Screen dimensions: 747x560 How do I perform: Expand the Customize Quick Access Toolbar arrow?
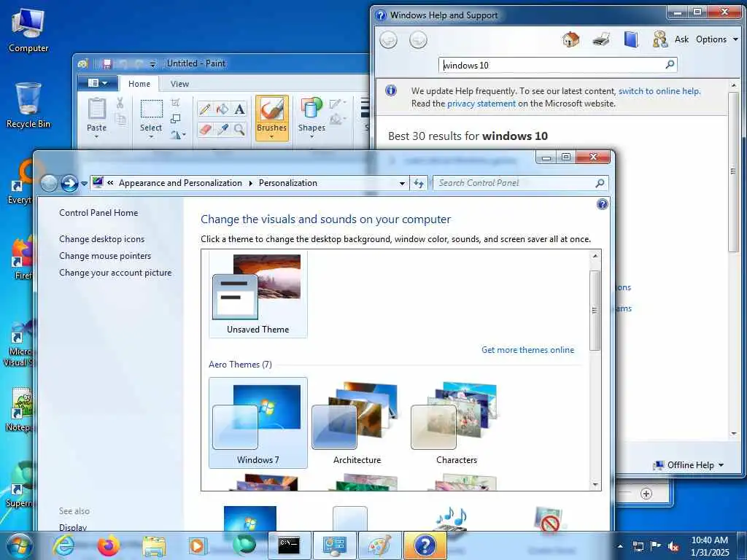tap(153, 64)
